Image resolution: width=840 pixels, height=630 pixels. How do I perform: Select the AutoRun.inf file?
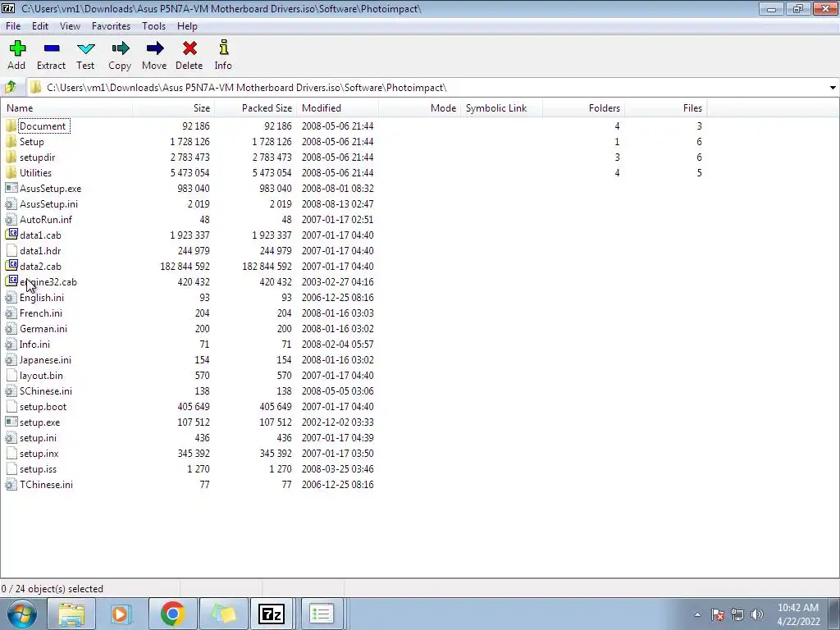click(x=46, y=220)
